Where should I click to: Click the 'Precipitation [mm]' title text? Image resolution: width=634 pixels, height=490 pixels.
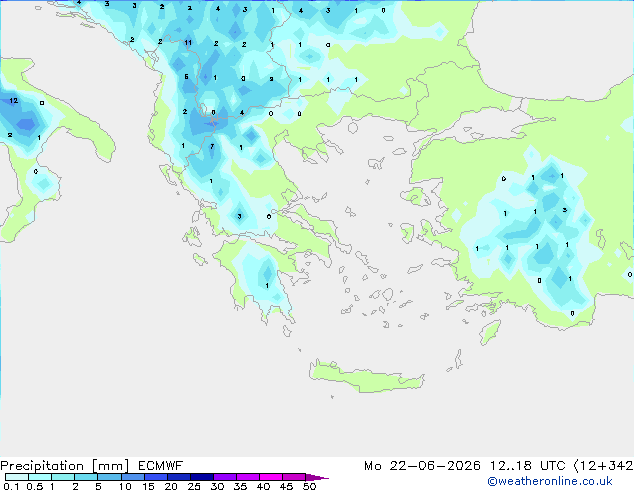click(65, 466)
